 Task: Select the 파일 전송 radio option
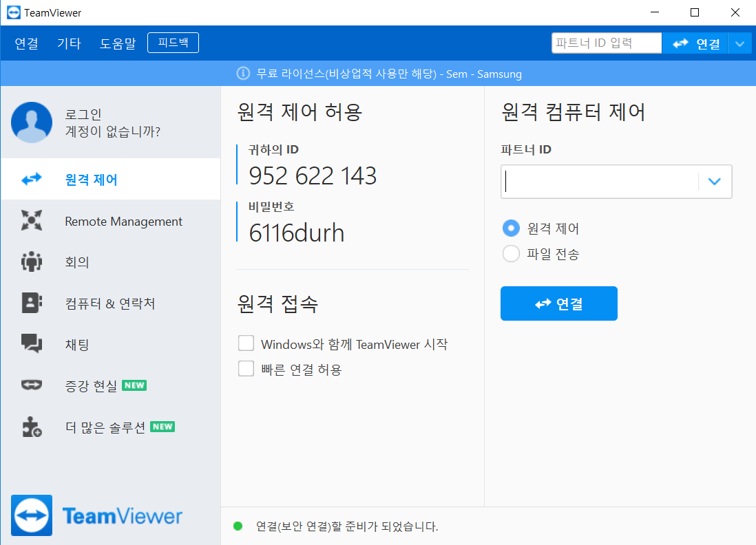(511, 253)
